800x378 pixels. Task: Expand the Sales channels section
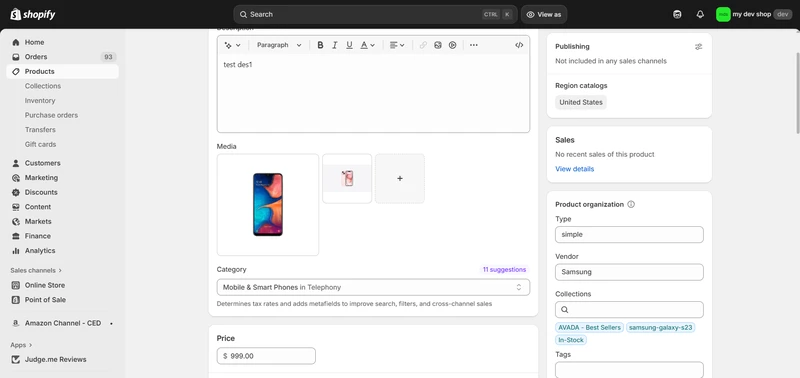point(36,270)
